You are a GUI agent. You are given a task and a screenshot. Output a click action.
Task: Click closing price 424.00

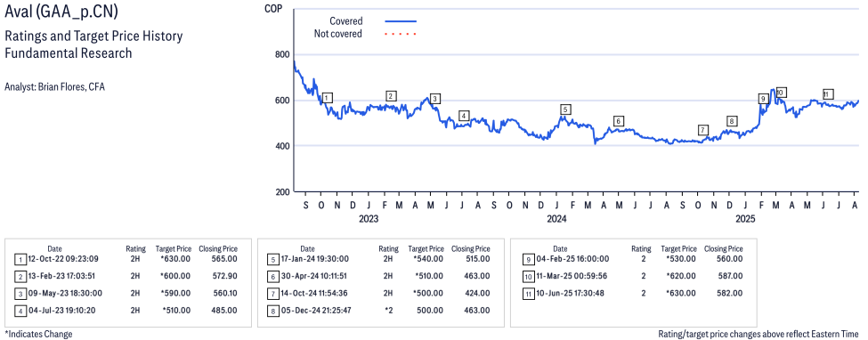[477, 293]
